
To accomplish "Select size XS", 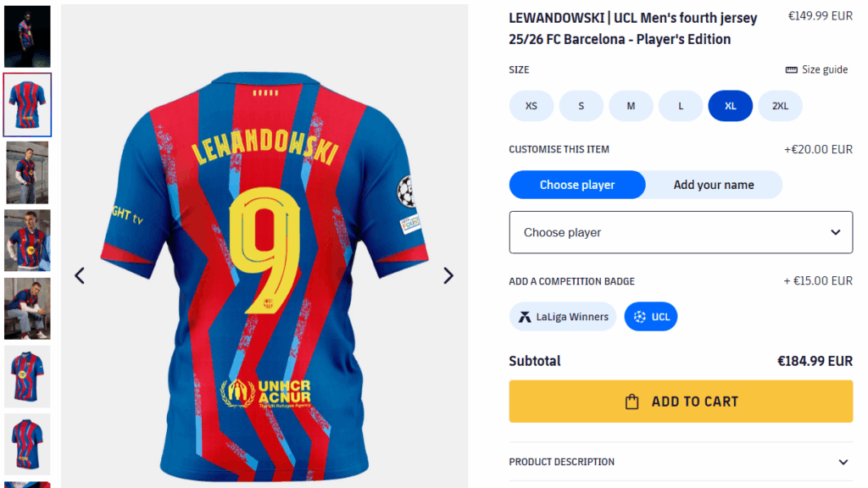I will coord(531,106).
